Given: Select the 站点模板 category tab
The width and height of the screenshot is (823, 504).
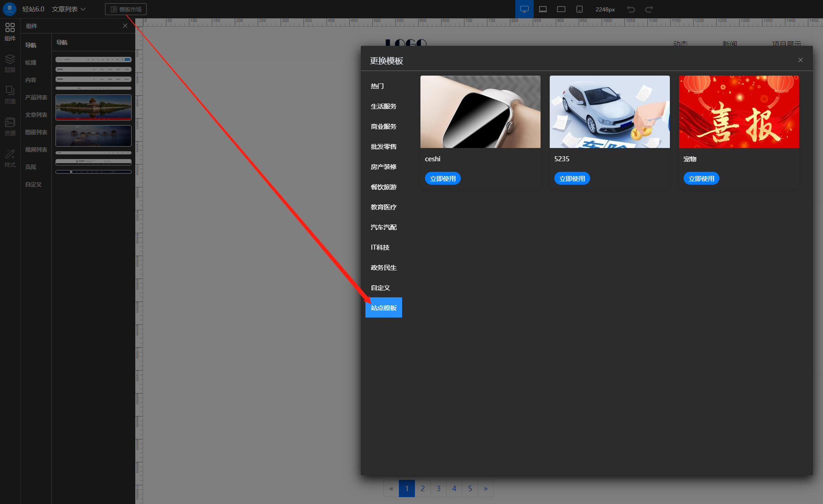Looking at the screenshot, I should tap(383, 308).
